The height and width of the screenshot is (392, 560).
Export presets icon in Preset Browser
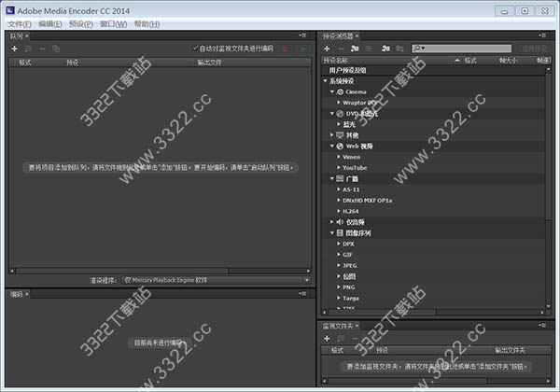tap(399, 49)
